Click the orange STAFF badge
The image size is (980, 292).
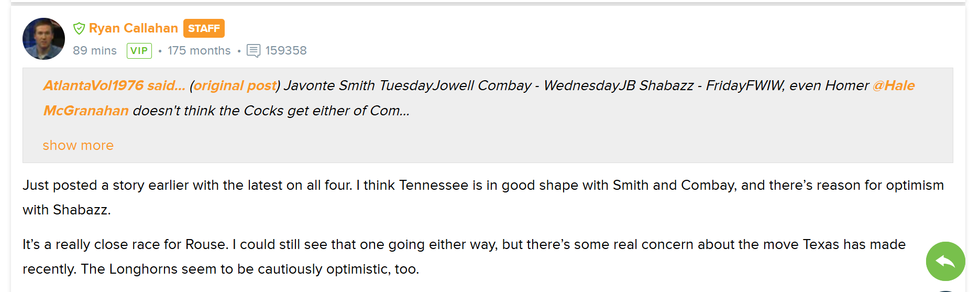[204, 28]
